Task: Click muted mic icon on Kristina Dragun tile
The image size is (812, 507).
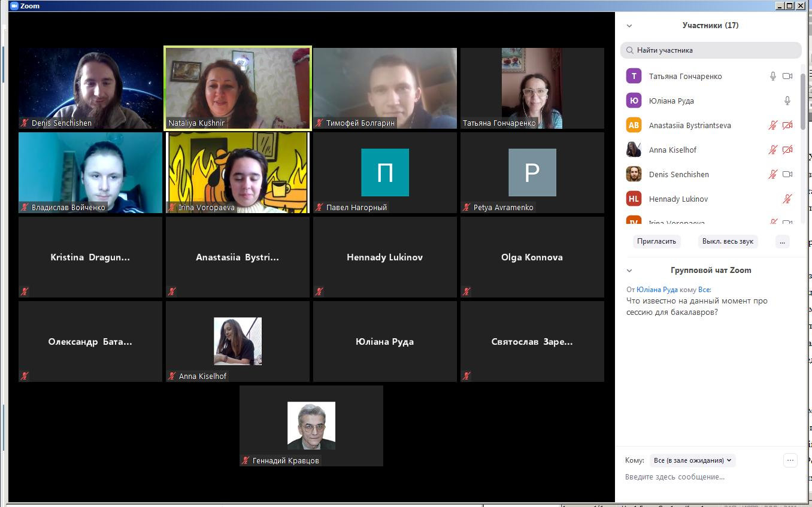Action: pyautogui.click(x=25, y=292)
